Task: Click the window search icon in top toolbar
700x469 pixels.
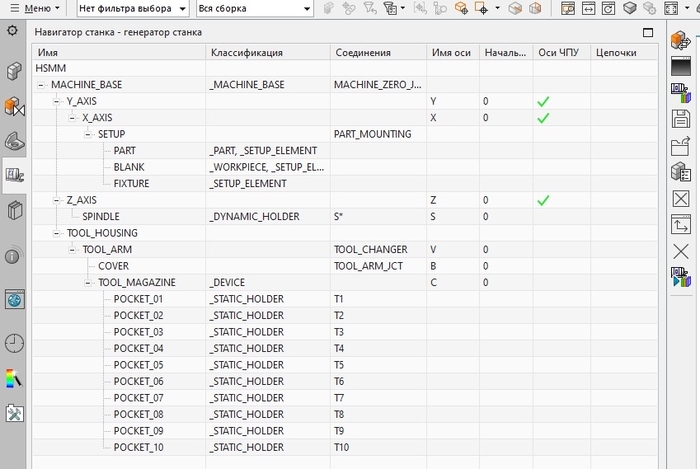Action: coord(568,8)
